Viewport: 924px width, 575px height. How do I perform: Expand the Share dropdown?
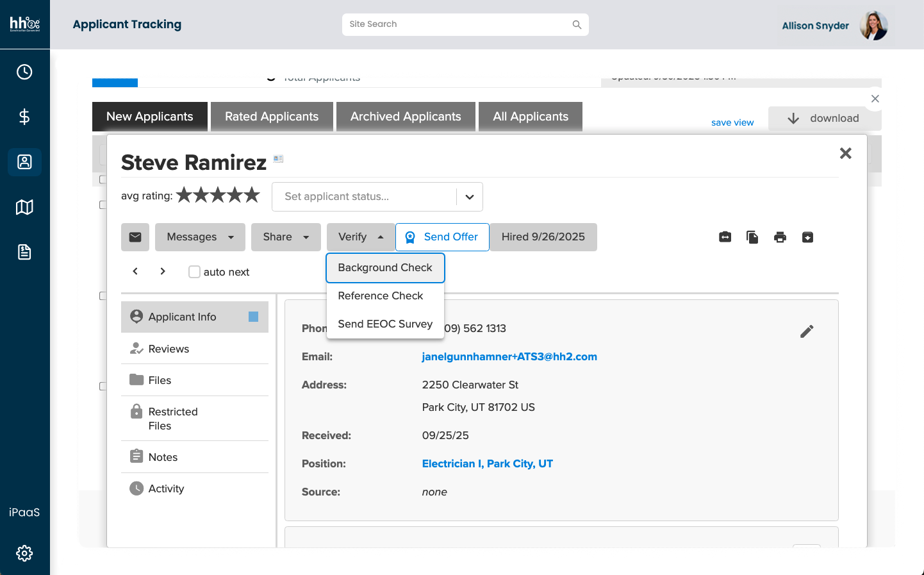click(x=286, y=237)
